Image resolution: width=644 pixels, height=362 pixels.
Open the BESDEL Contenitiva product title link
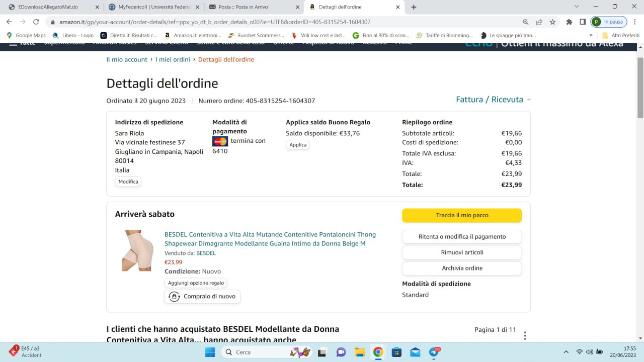270,239
